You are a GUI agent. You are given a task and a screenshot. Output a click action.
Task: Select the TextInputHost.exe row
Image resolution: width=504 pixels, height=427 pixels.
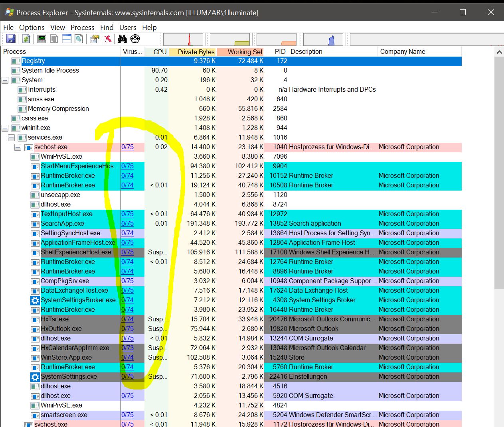(x=231, y=214)
